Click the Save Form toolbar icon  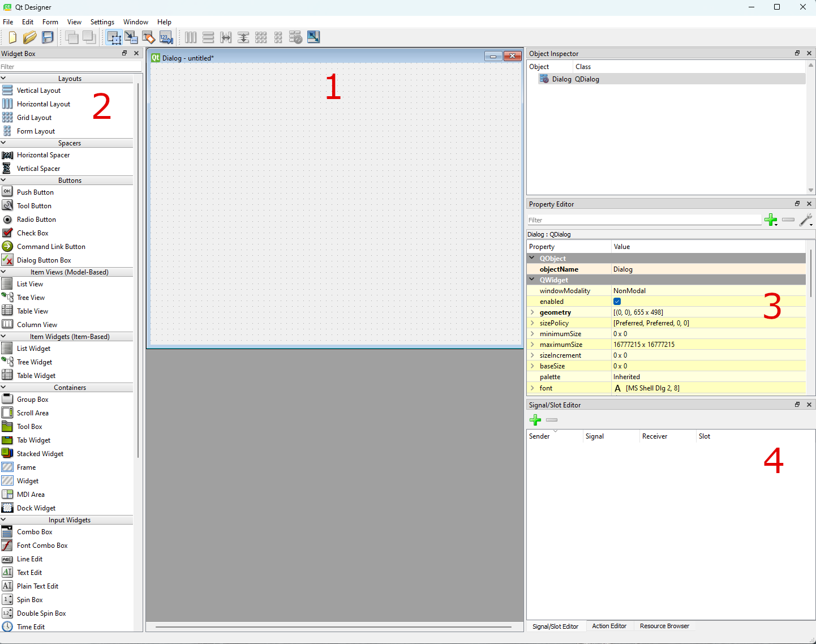tap(48, 37)
